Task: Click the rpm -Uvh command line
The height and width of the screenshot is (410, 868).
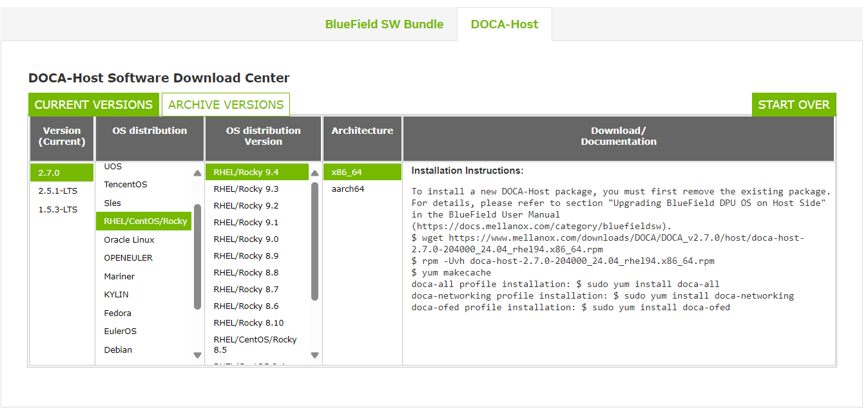Action: coord(563,261)
